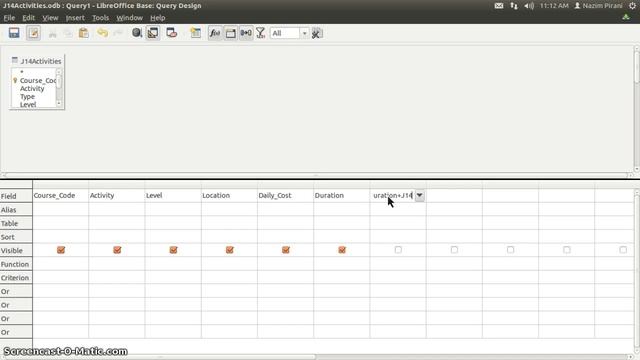This screenshot has width=640, height=360.
Task: Check Visible box in second empty column
Action: pyautogui.click(x=511, y=249)
